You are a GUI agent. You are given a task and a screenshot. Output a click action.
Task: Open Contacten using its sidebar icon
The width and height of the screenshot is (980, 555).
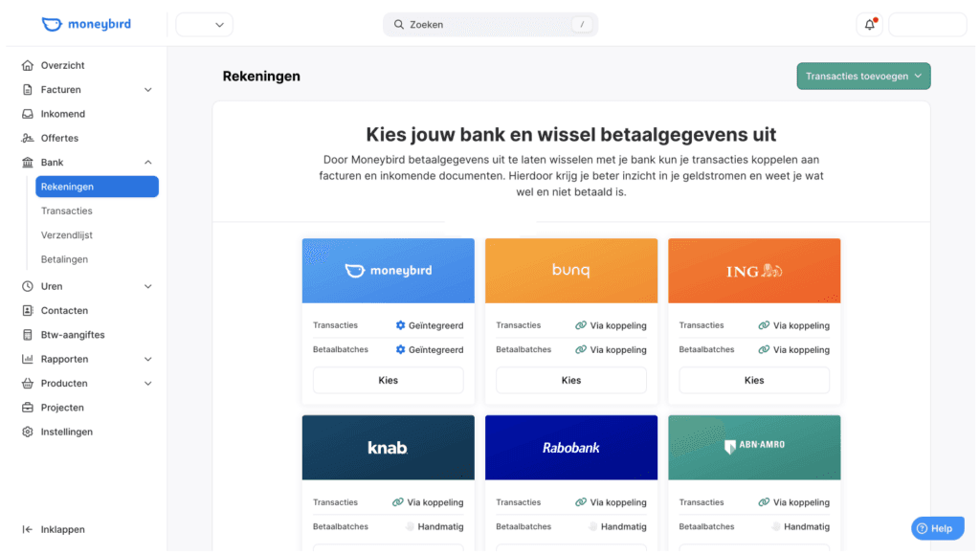click(x=27, y=310)
